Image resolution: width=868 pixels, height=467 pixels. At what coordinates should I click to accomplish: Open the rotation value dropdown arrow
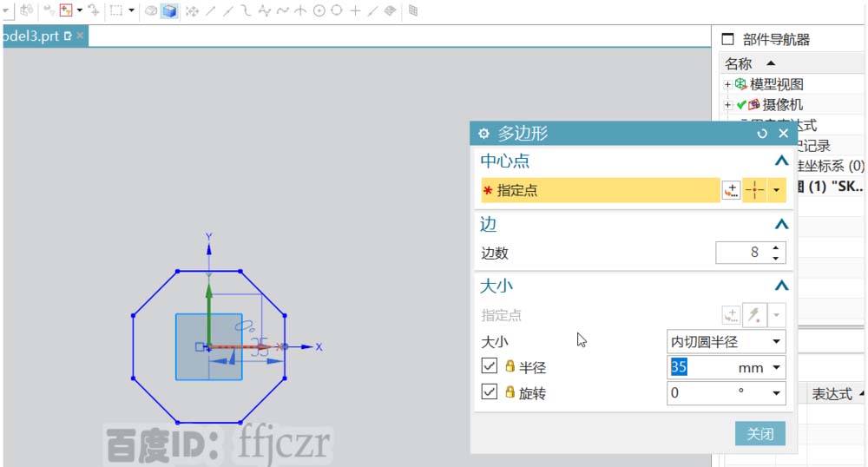777,393
